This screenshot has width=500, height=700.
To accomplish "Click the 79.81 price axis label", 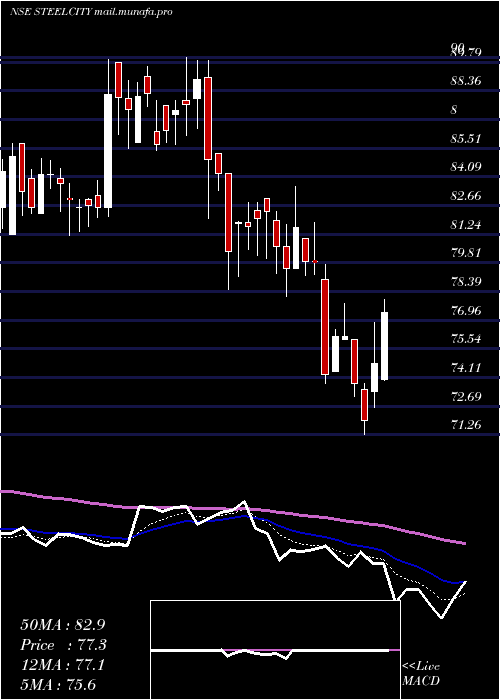I will click(x=466, y=253).
